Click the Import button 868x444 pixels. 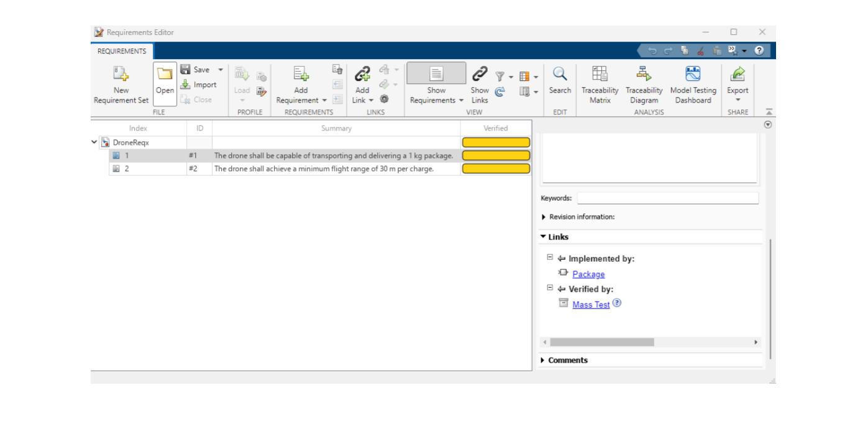coord(199,85)
